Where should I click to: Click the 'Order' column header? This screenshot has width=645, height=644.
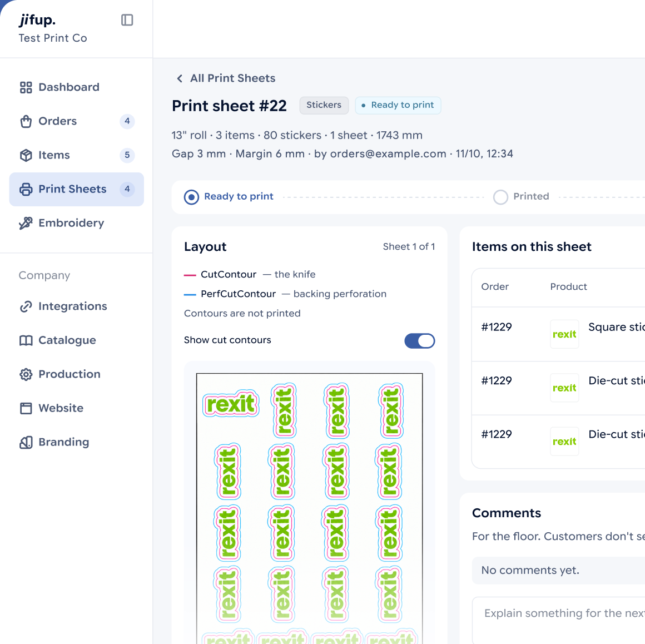pos(495,287)
